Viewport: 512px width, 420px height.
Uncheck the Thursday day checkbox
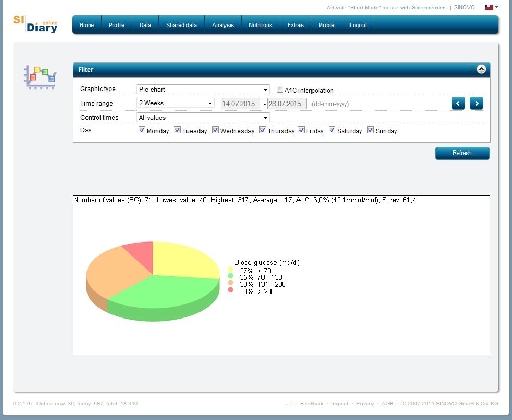tap(263, 130)
